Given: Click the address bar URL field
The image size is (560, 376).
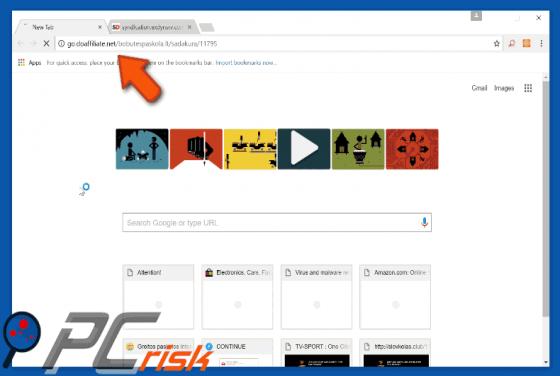Looking at the screenshot, I should tap(279, 44).
